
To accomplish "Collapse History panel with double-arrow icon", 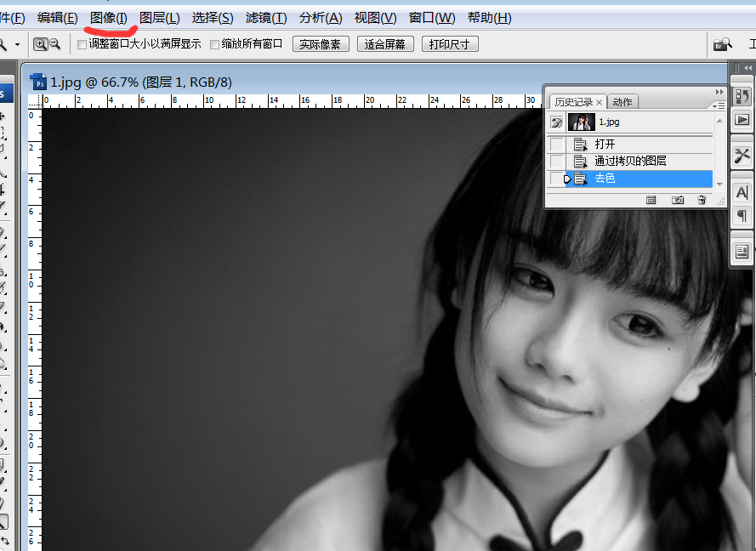I will 719,92.
